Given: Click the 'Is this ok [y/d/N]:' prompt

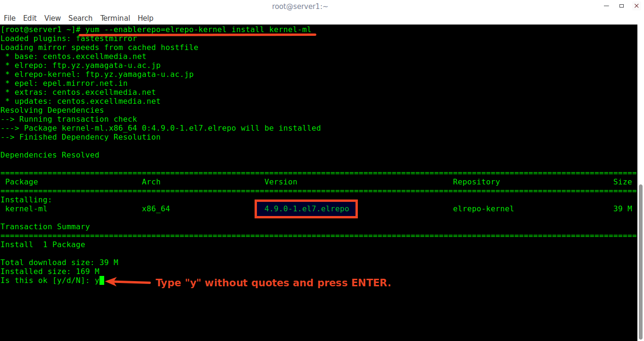Looking at the screenshot, I should (x=45, y=281).
